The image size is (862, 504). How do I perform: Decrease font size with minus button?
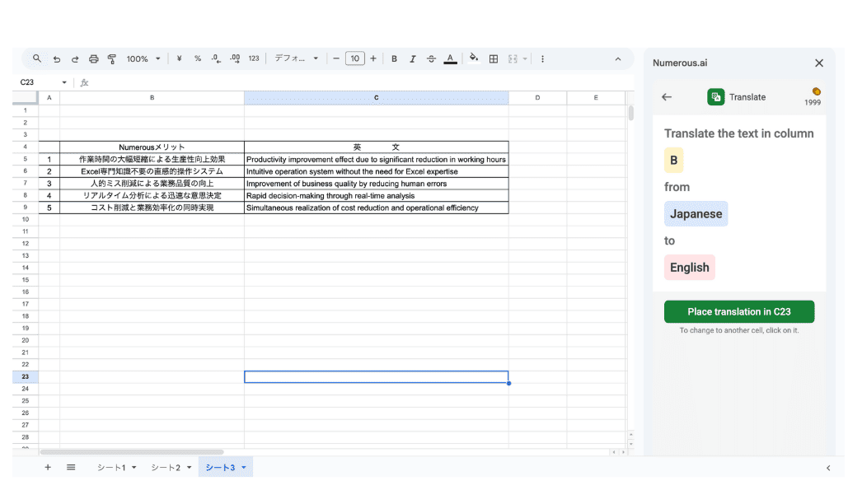click(336, 58)
